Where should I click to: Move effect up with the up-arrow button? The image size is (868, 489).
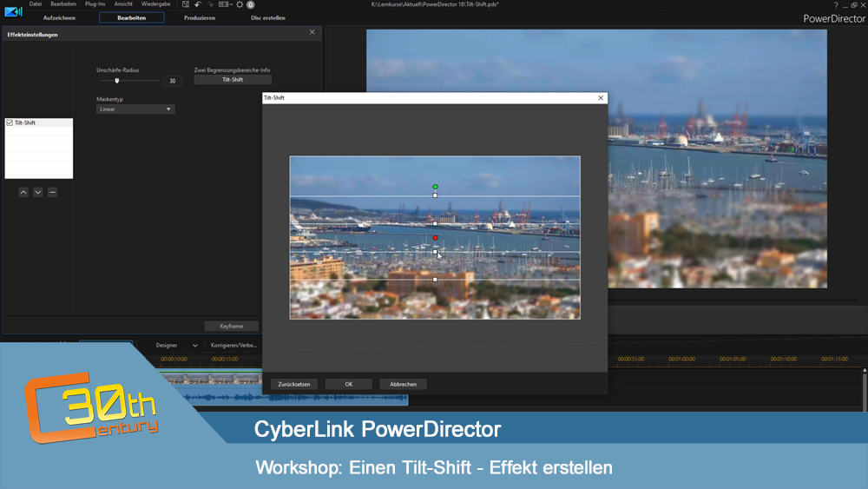[x=23, y=192]
